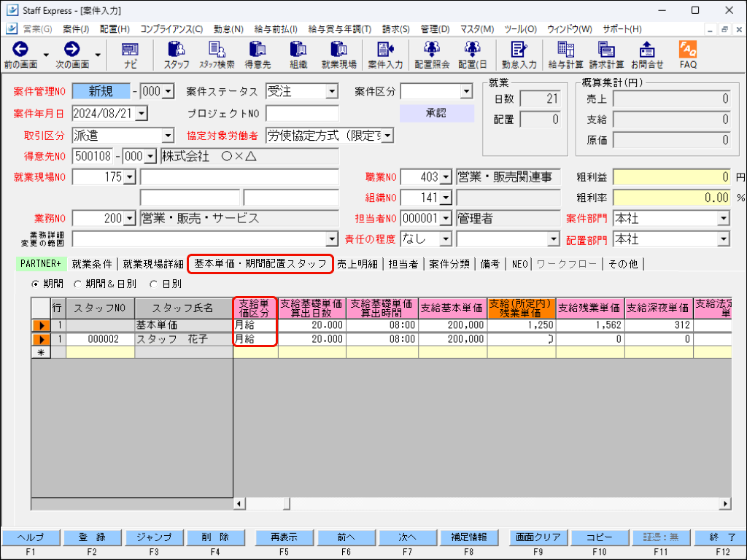Click the 画面クリア F9 button
The width and height of the screenshot is (747, 560).
tap(537, 537)
